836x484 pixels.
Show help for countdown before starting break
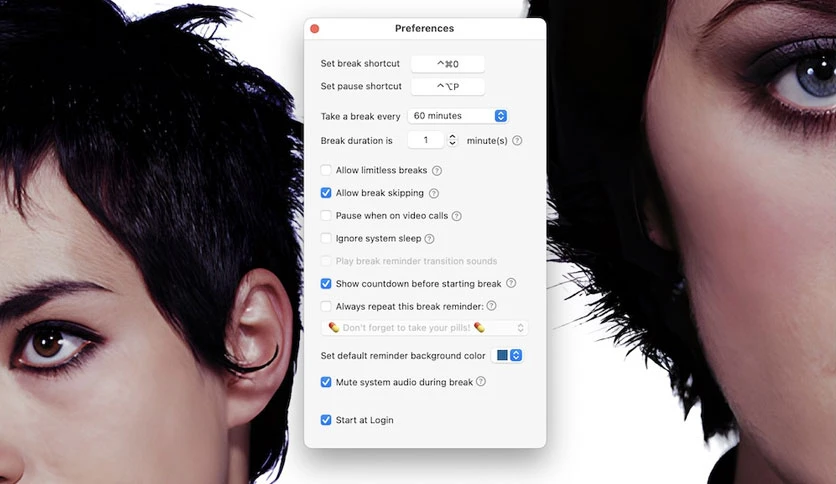[511, 283]
